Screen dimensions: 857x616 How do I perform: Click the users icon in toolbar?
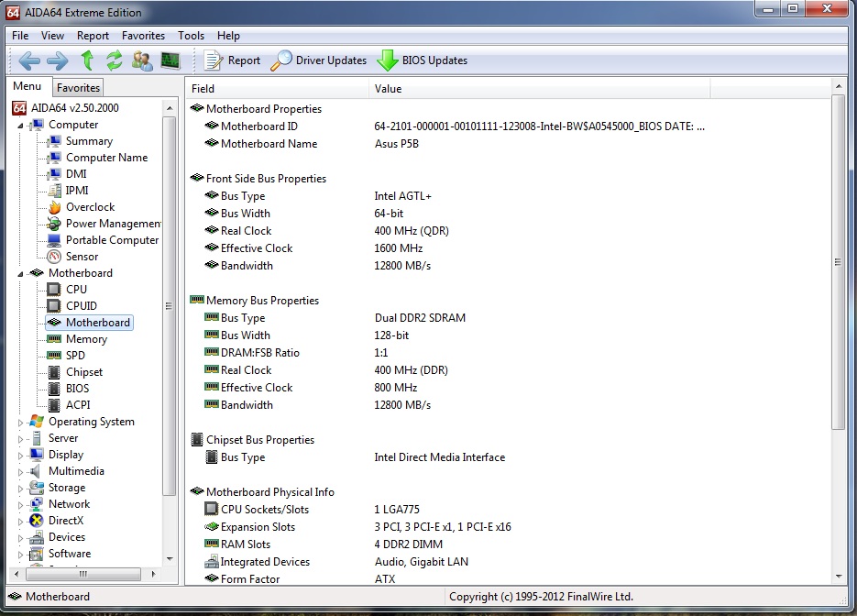pos(142,60)
